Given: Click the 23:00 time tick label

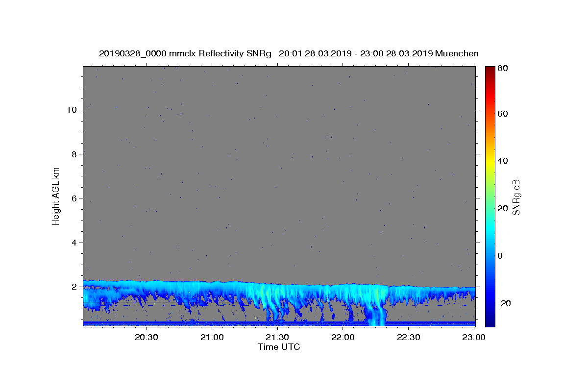Looking at the screenshot, I should click(474, 337).
